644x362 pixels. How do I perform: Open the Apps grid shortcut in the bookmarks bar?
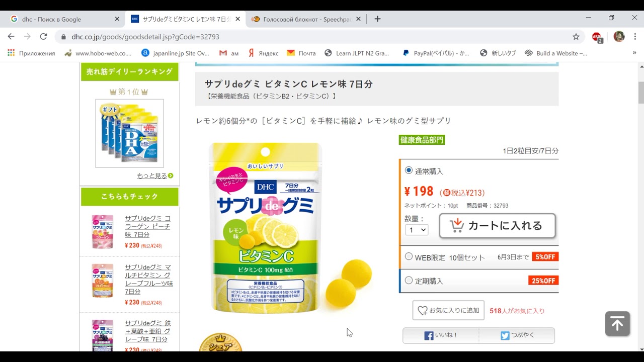[11, 53]
